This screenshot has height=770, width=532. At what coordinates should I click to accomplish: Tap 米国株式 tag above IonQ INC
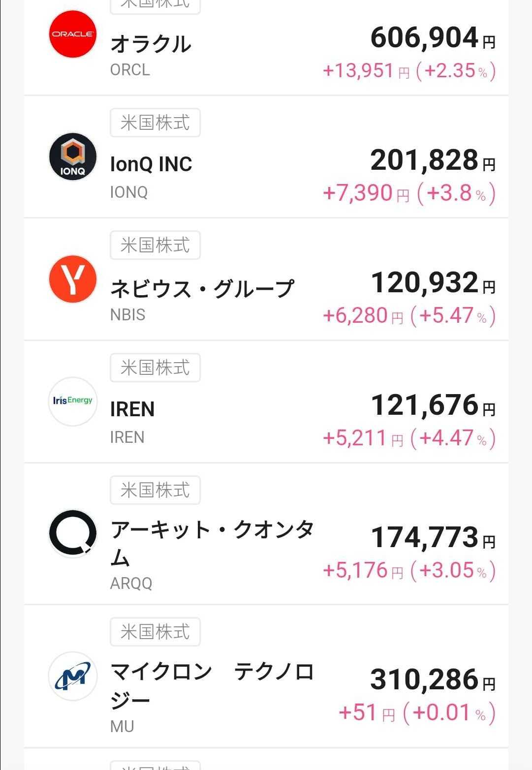155,123
